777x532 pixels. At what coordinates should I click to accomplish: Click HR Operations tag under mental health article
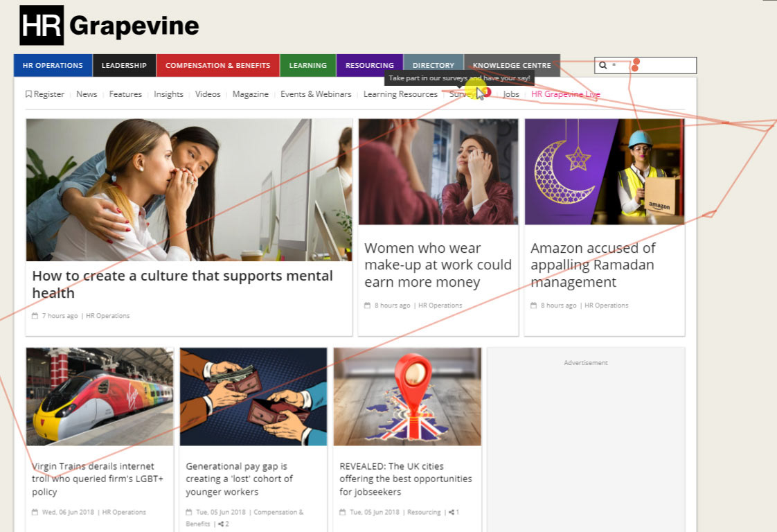[x=108, y=316]
